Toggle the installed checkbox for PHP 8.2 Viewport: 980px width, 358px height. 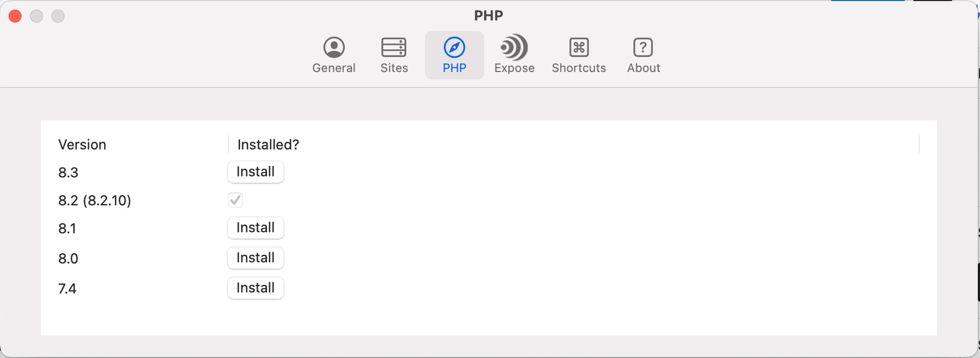pyautogui.click(x=235, y=200)
